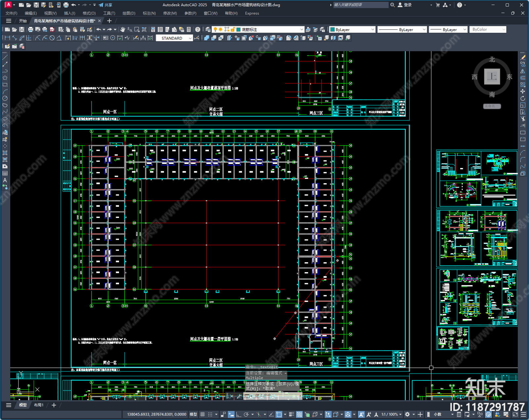Click the Line draw tool

[x=5, y=58]
